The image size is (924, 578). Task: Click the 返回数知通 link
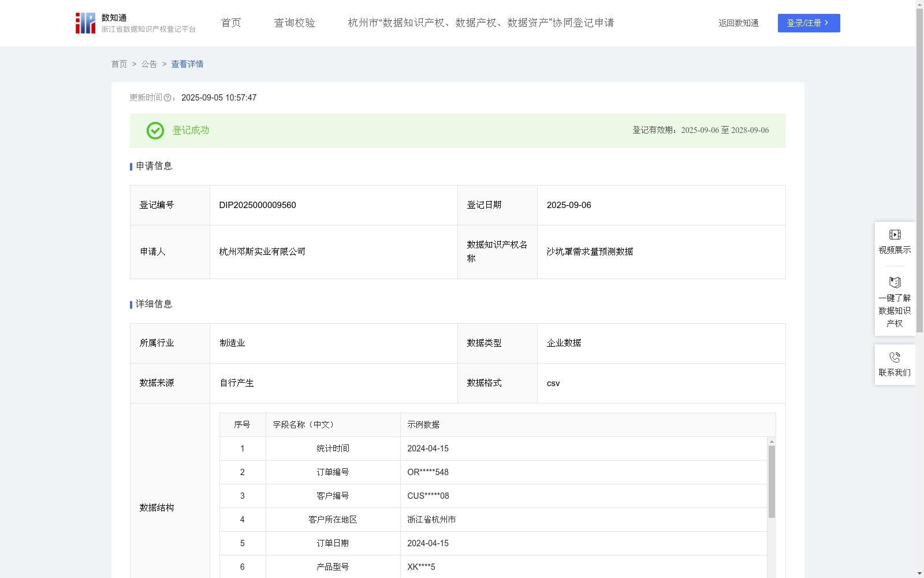click(738, 23)
